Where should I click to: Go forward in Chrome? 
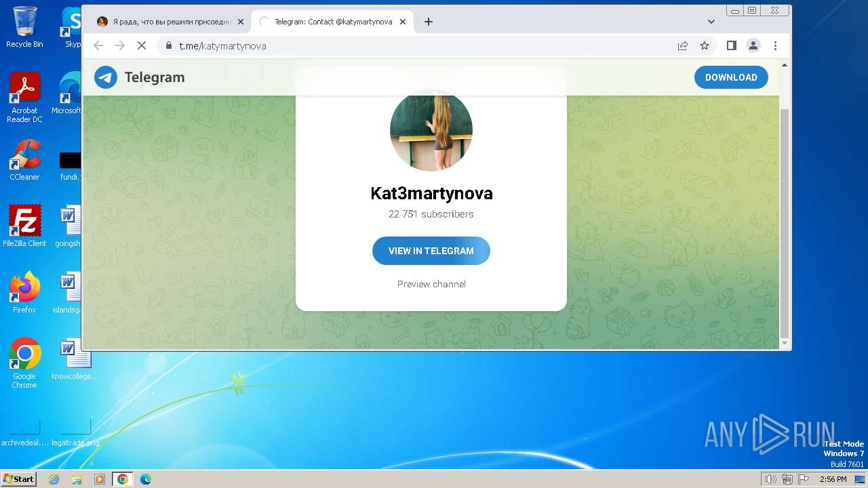(120, 45)
